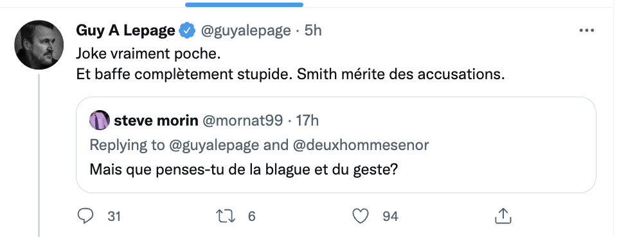Image resolution: width=644 pixels, height=237 pixels.
Task: Like the tweet with the heart icon
Action: pos(361,216)
